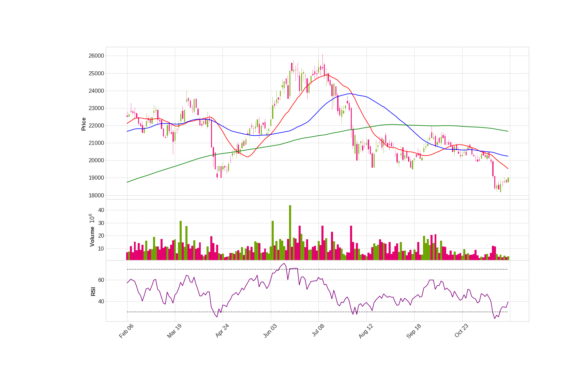The image size is (588, 392).
Task: Click the tallest green volume bar in June
Action: click(x=290, y=232)
